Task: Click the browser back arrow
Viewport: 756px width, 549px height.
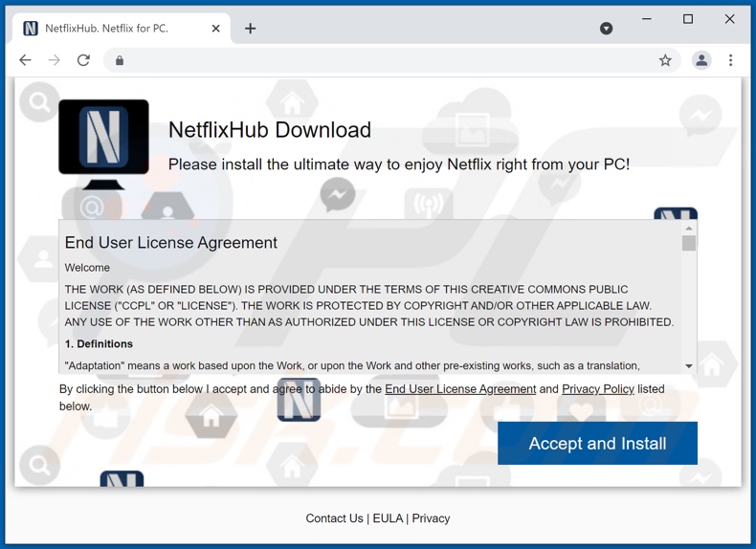Action: point(25,60)
